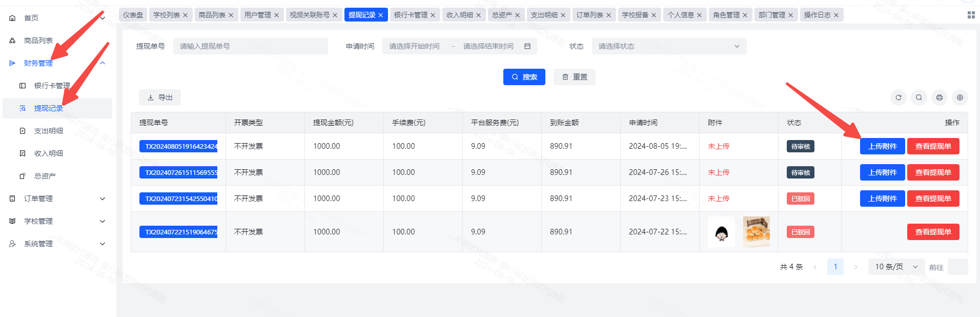Image resolution: width=980 pixels, height=317 pixels.
Task: Close the 学校列表 tab
Action: click(x=186, y=15)
